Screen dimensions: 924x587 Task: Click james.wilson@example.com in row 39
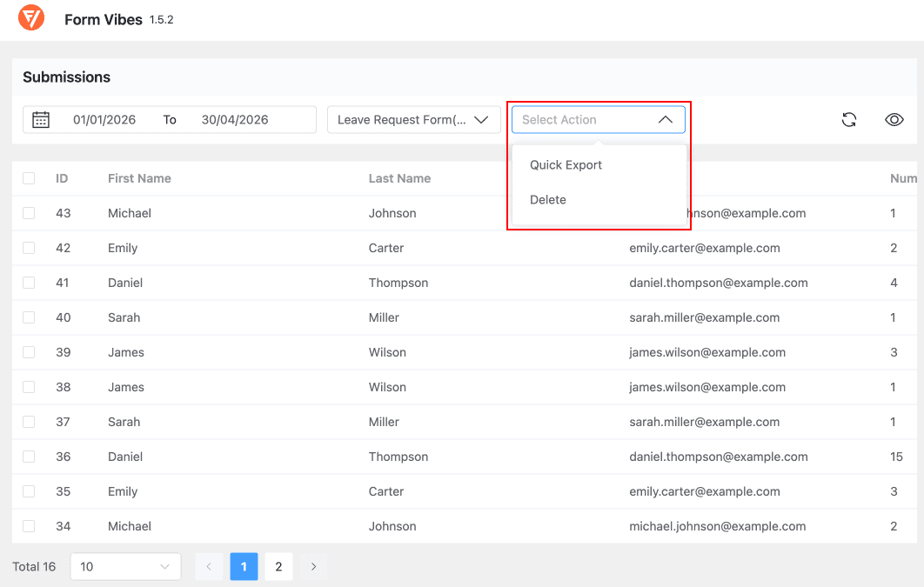point(707,352)
